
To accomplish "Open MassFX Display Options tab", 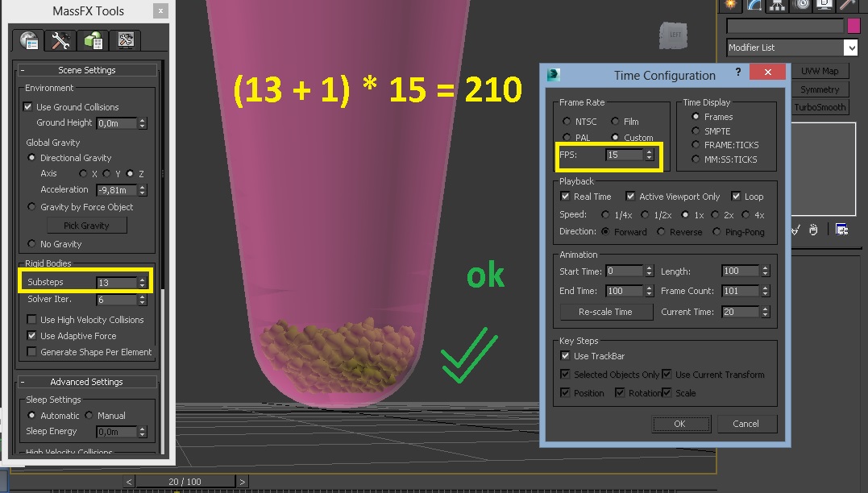I will tap(126, 40).
